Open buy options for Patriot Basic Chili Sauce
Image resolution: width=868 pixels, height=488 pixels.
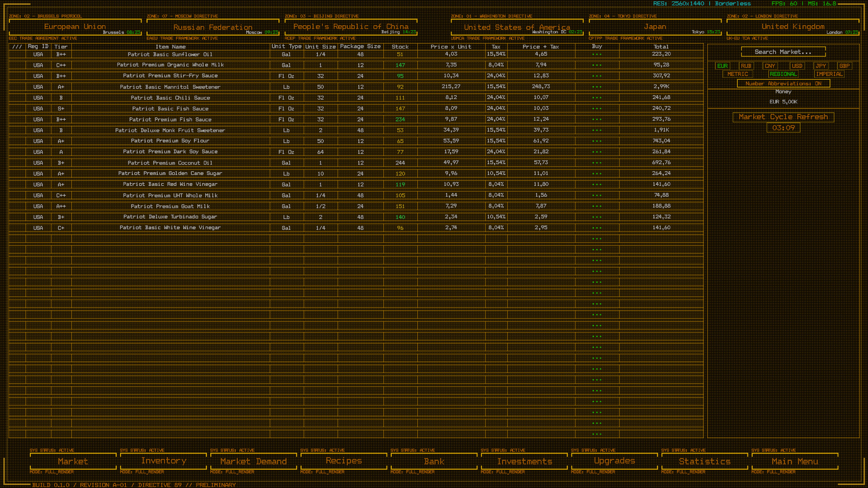(x=597, y=98)
